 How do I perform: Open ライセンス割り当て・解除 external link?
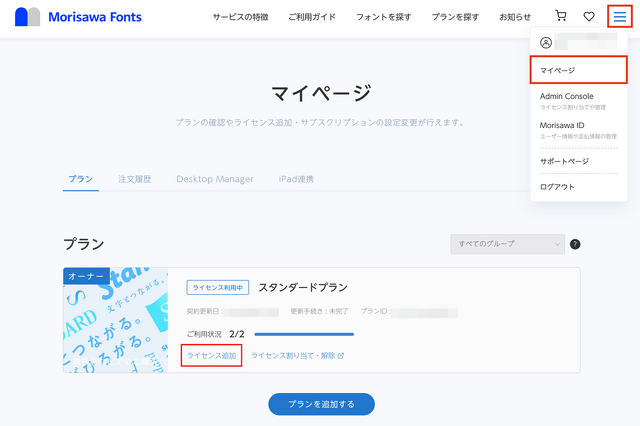297,355
